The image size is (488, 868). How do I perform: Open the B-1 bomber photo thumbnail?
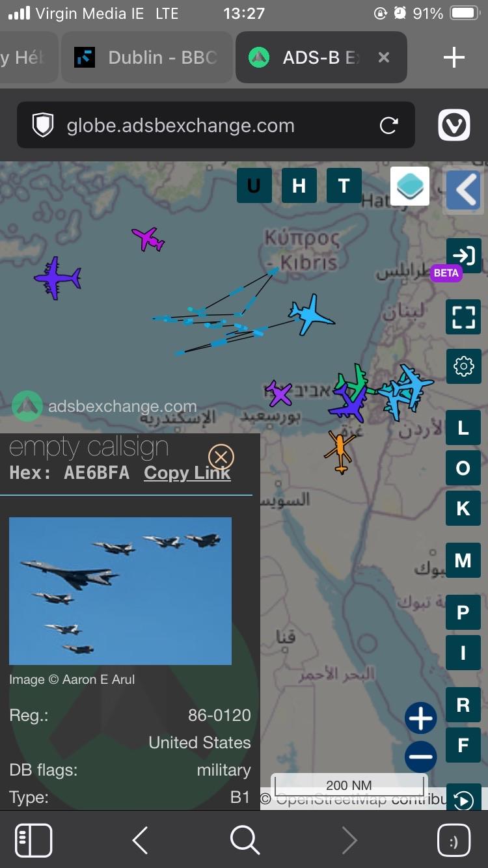[120, 591]
